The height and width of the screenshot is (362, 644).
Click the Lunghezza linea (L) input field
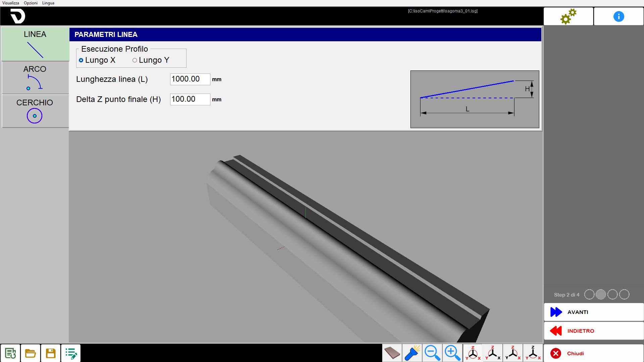pyautogui.click(x=190, y=79)
